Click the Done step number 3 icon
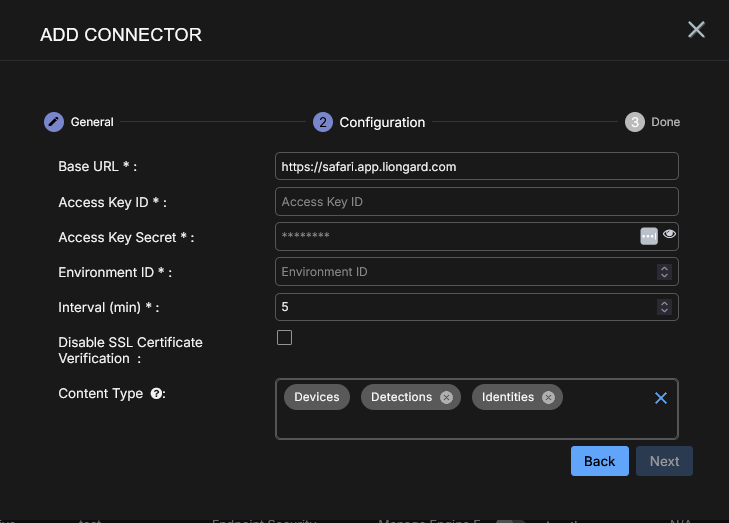The height and width of the screenshot is (523, 729). point(635,122)
